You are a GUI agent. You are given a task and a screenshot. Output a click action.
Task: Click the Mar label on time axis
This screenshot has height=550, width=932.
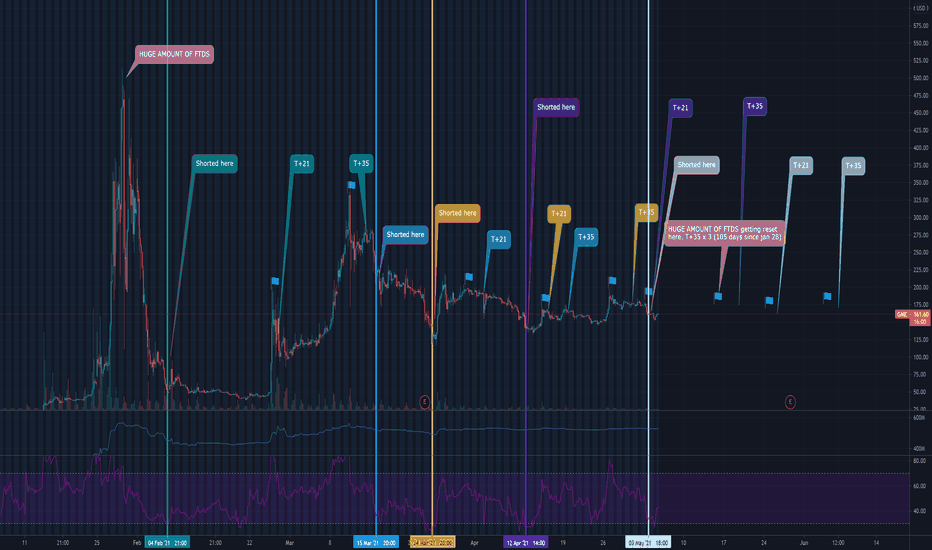coord(289,542)
